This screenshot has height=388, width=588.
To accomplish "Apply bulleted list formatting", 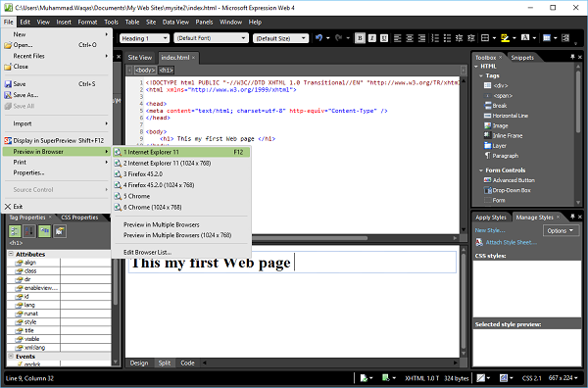I will pos(447,38).
